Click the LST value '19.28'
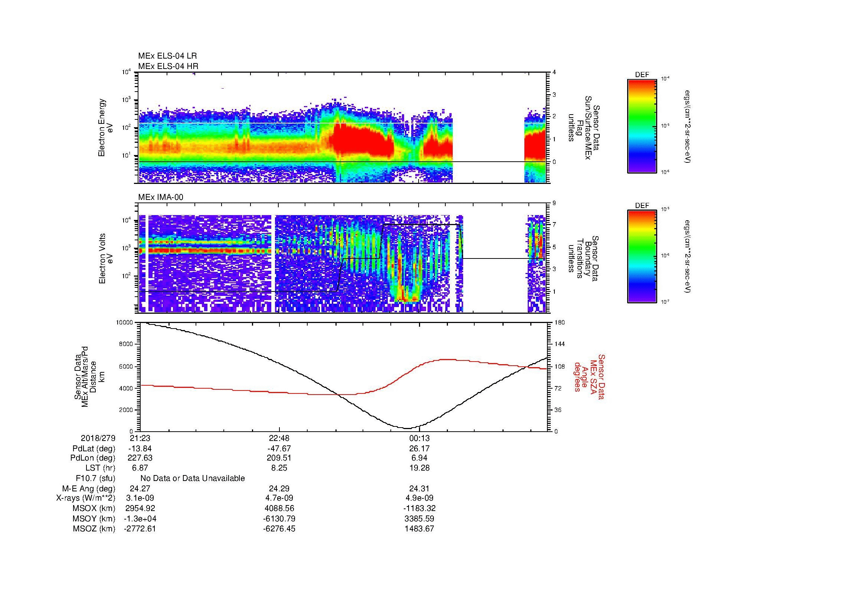This screenshot has width=868, height=613. pyautogui.click(x=419, y=468)
